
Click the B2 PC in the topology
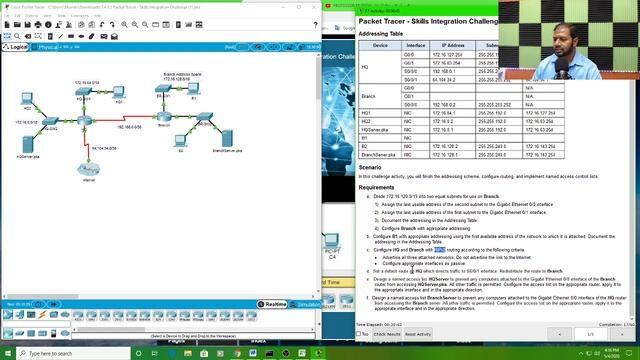tap(180, 141)
